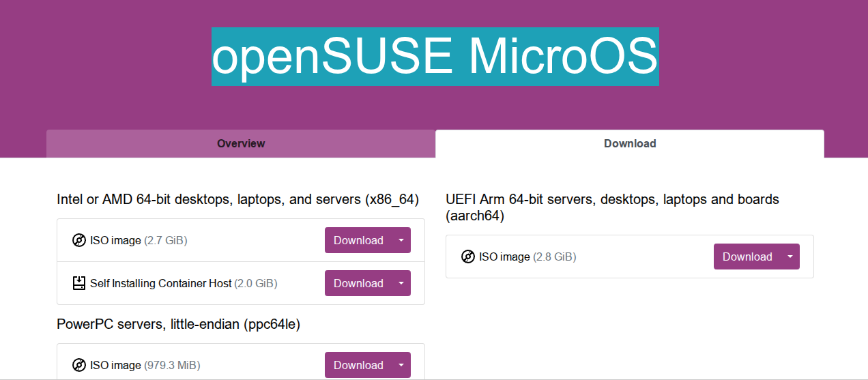868x380 pixels.
Task: Click the openSUSE MicroOS page title
Action: [435, 57]
